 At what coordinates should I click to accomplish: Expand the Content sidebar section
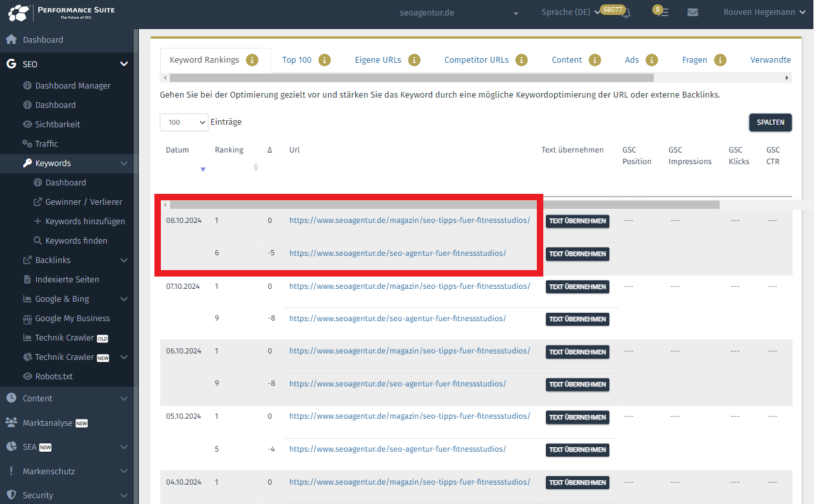click(x=124, y=399)
